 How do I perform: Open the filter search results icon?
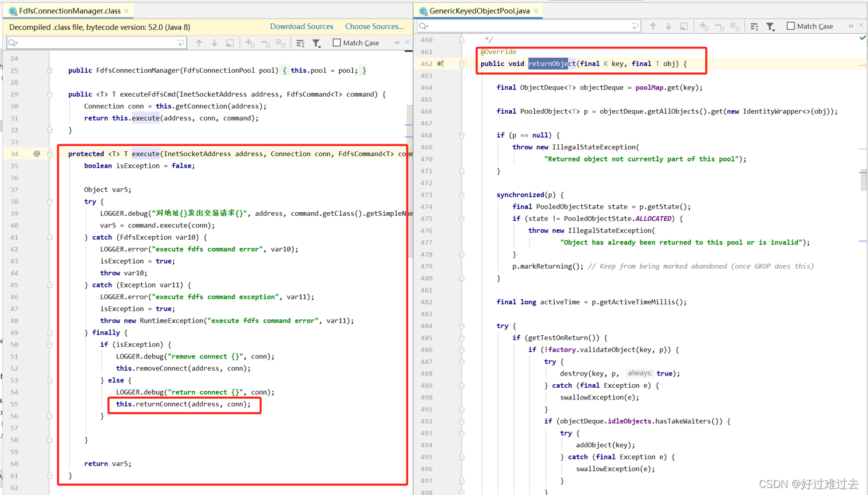pyautogui.click(x=316, y=43)
